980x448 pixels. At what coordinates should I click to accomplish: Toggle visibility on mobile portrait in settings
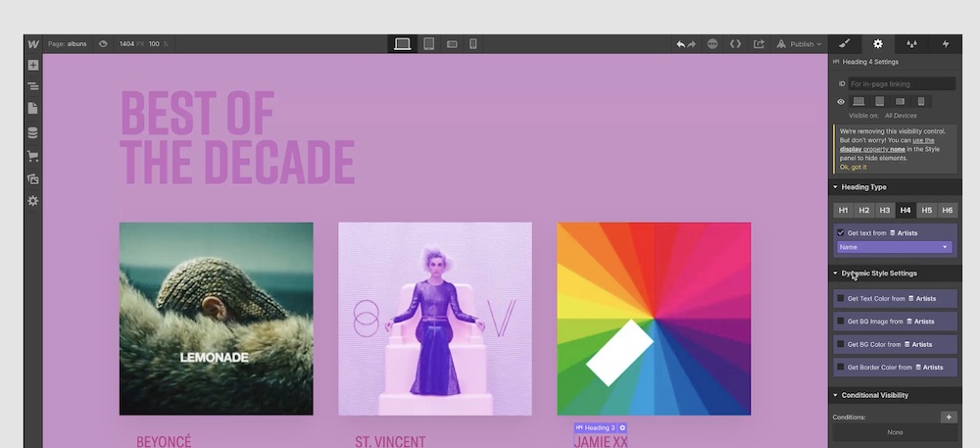pos(920,101)
